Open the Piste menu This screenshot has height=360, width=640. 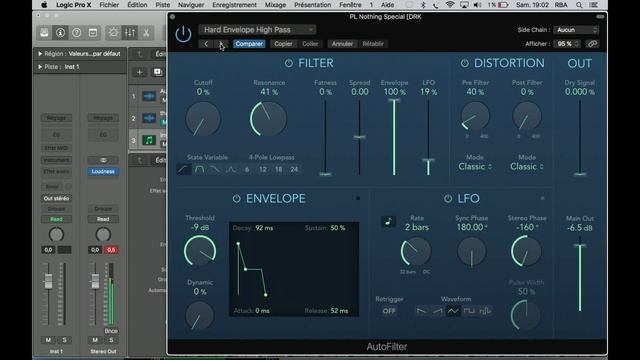[x=162, y=5]
